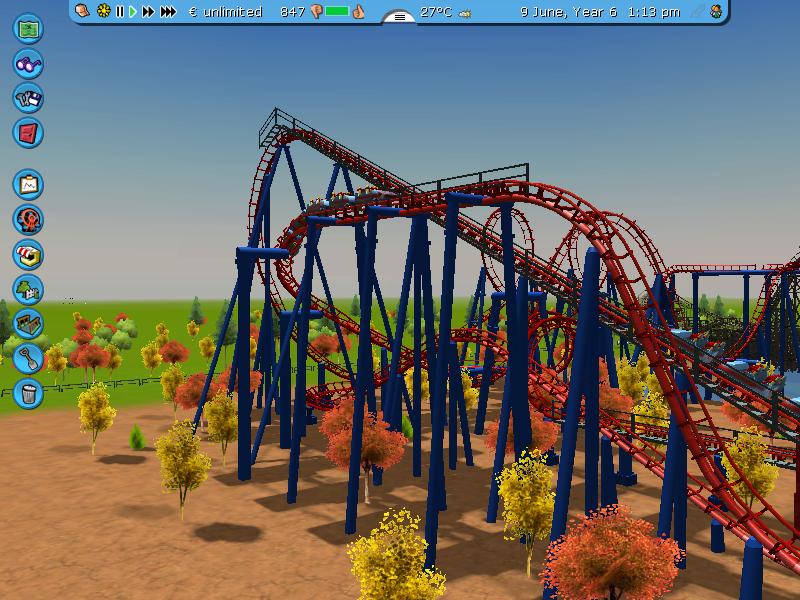Open the paths and queues menu
Viewport: 800px width, 600px height.
point(28,323)
